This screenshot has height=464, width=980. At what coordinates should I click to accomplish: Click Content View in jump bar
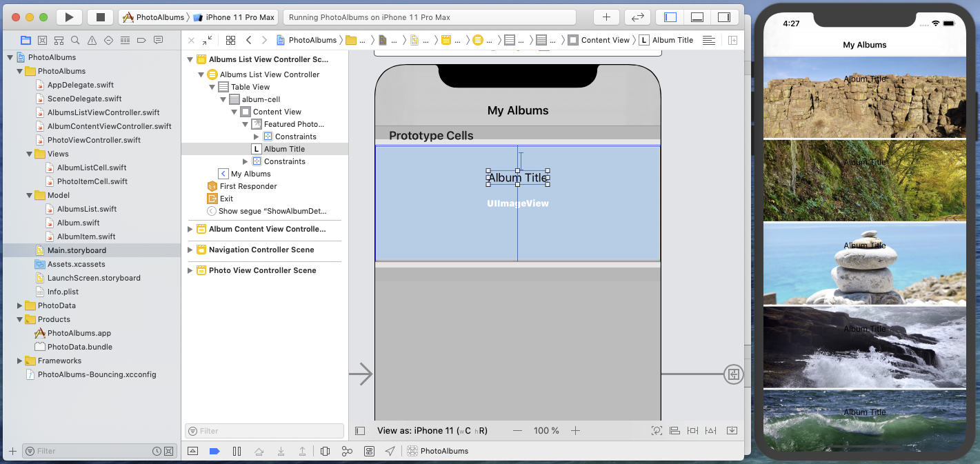point(599,40)
